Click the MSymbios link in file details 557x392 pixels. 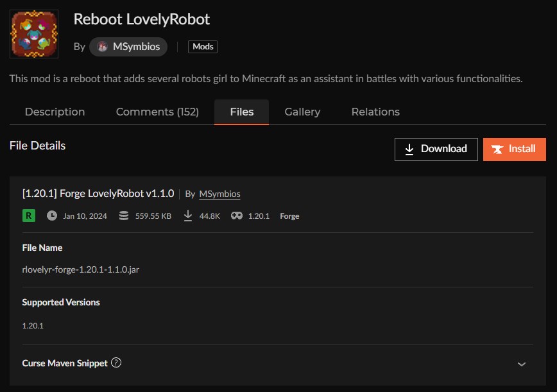(219, 194)
